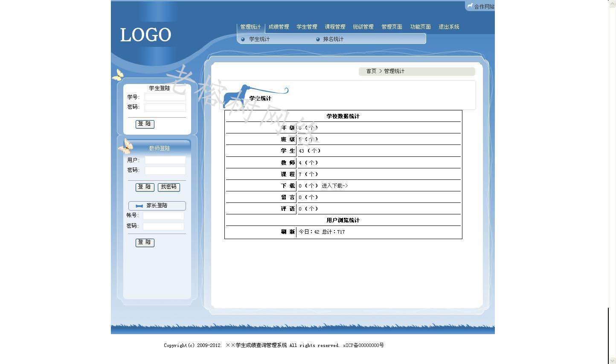Open the 功能页面 menu

pos(420,27)
